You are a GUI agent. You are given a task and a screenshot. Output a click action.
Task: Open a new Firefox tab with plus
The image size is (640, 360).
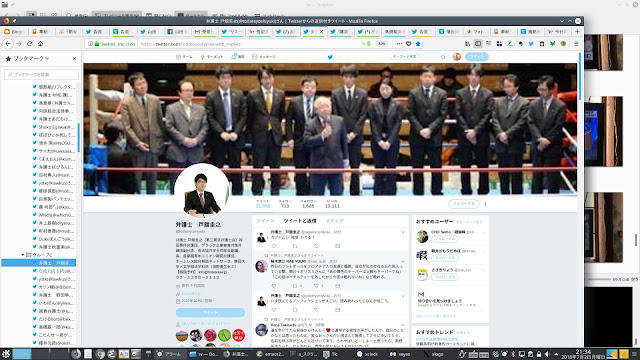577,31
